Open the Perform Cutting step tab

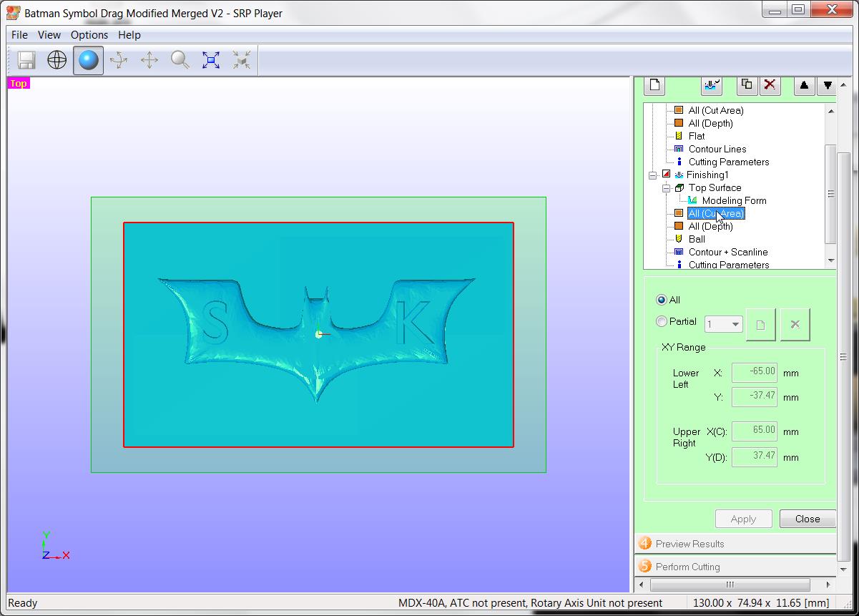(x=735, y=567)
